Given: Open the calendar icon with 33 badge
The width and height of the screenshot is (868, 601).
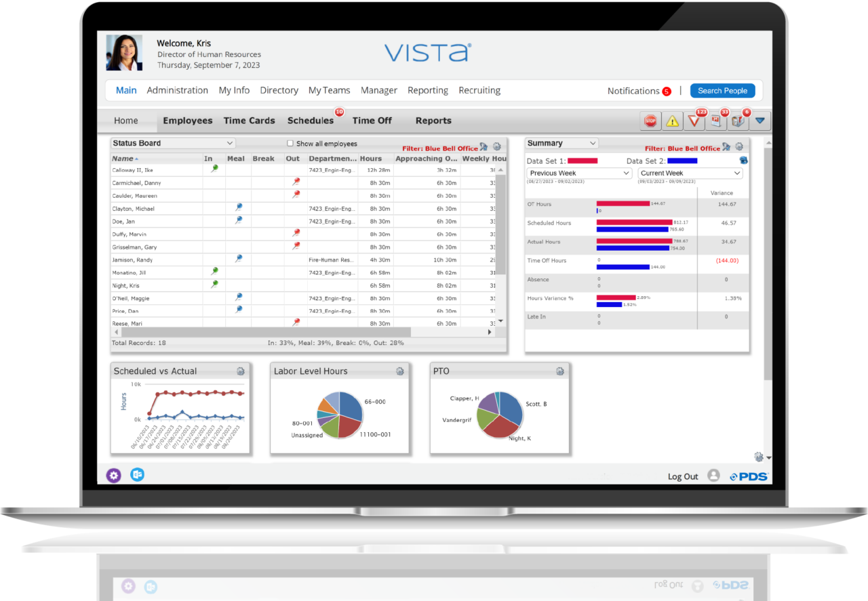Looking at the screenshot, I should [x=715, y=121].
